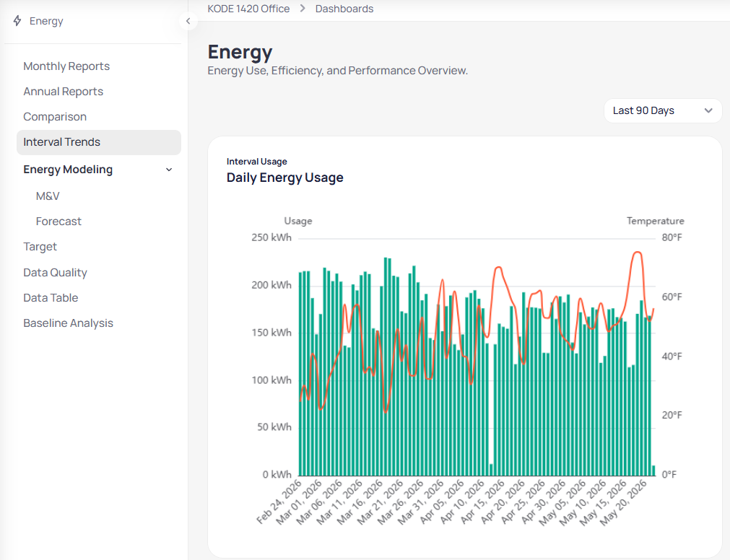Click the 0°F temperature axis value
730x560 pixels.
(669, 474)
